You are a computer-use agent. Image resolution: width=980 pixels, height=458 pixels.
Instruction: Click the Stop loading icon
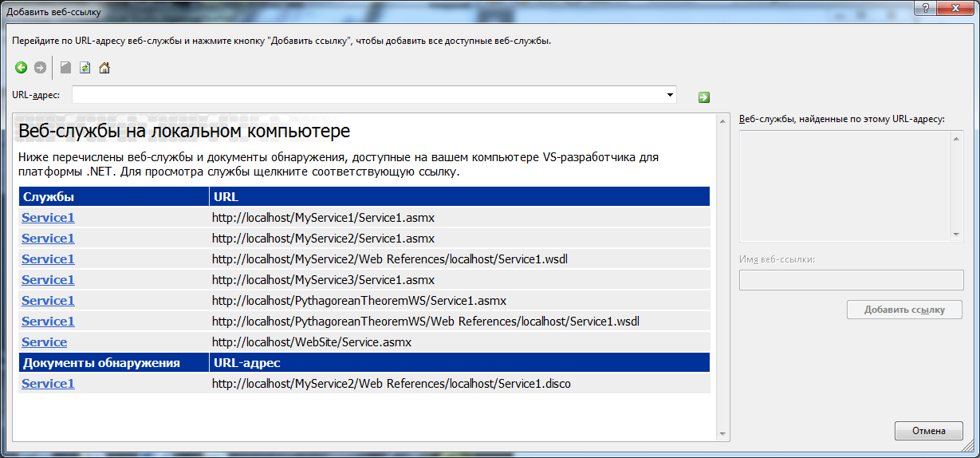66,68
